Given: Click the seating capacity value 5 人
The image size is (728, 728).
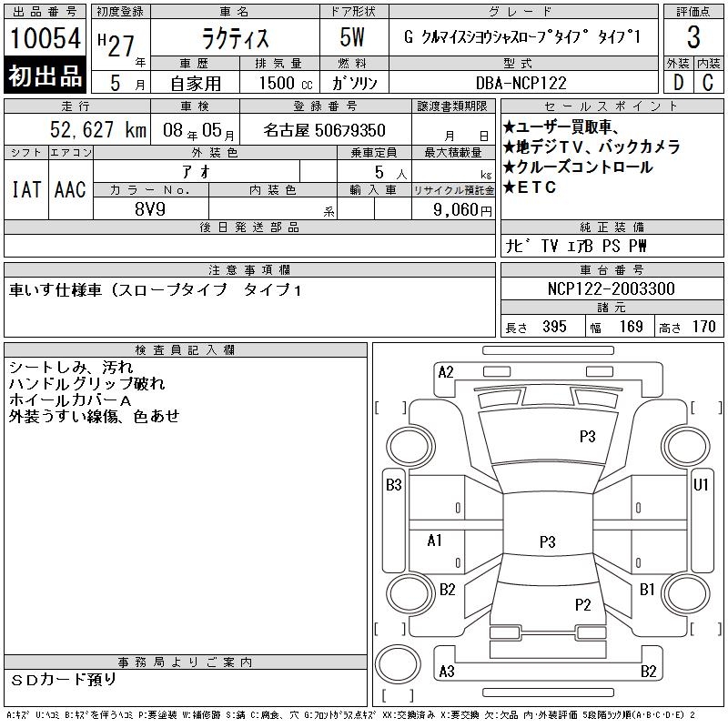Looking at the screenshot, I should tap(391, 173).
